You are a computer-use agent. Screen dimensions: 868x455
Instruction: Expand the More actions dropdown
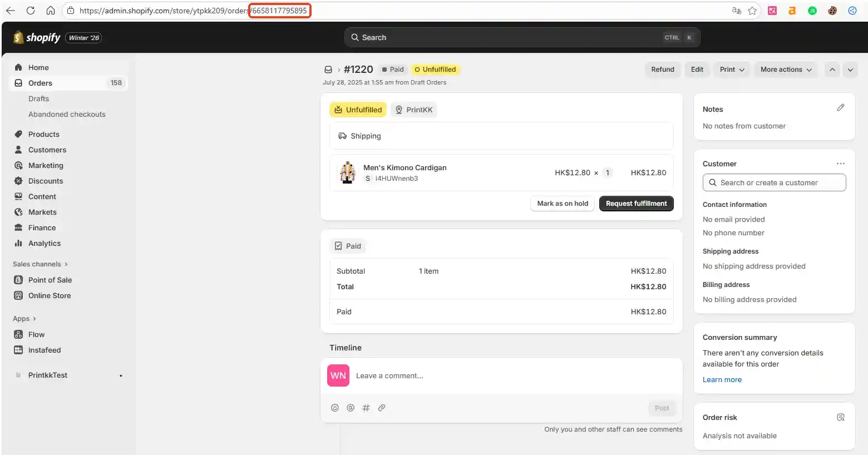click(786, 70)
